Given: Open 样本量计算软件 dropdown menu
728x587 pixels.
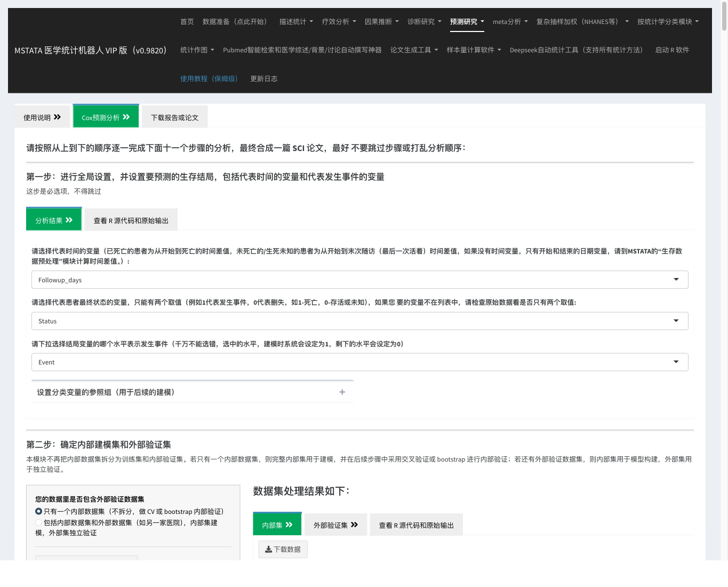Looking at the screenshot, I should point(474,50).
